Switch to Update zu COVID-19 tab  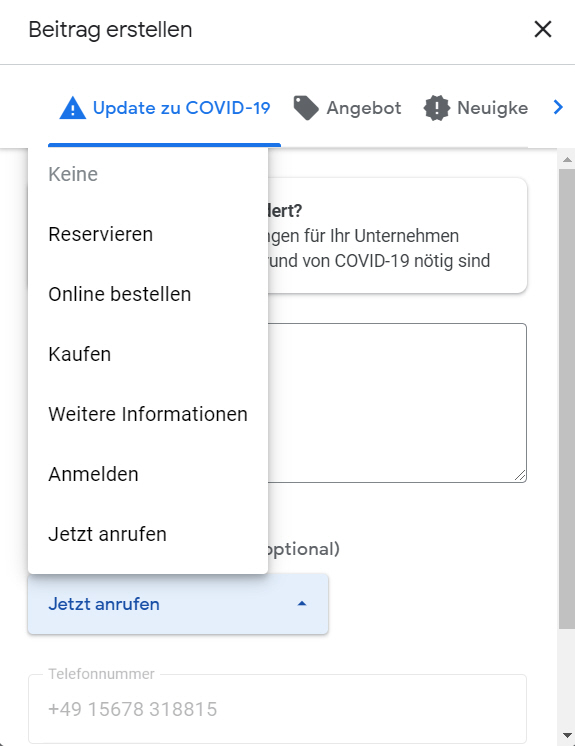point(165,108)
